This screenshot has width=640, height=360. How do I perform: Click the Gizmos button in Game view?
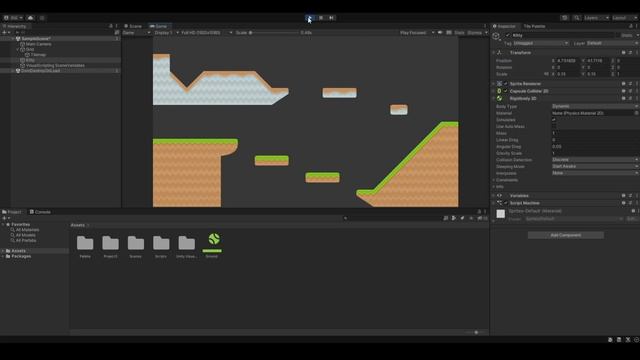coord(475,33)
